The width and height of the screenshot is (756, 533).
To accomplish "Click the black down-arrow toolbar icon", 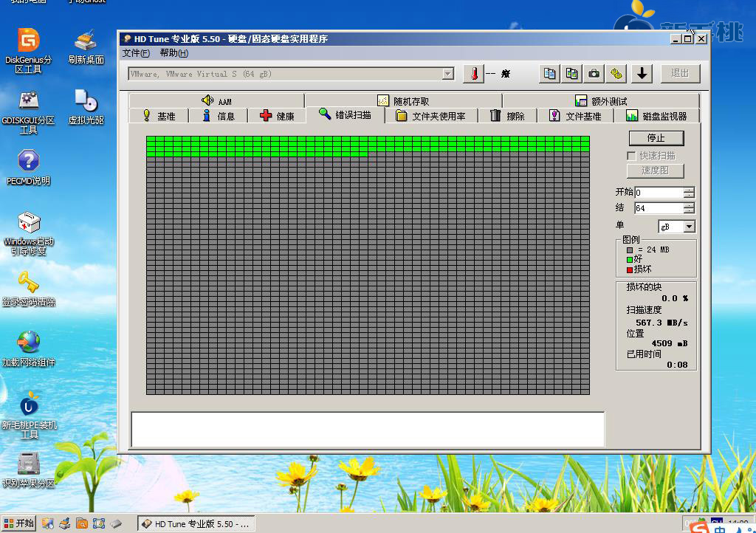I will point(642,74).
